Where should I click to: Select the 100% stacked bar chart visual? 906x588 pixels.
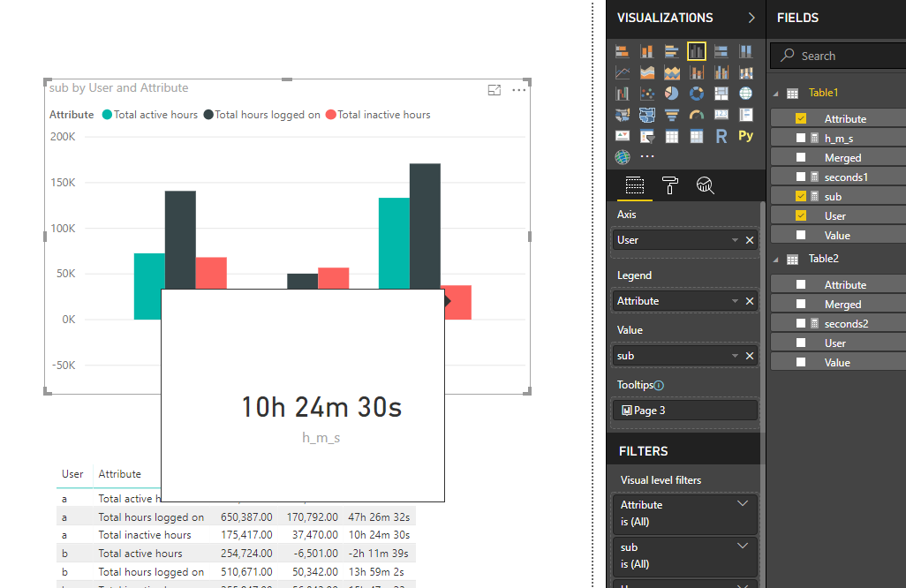click(x=721, y=51)
